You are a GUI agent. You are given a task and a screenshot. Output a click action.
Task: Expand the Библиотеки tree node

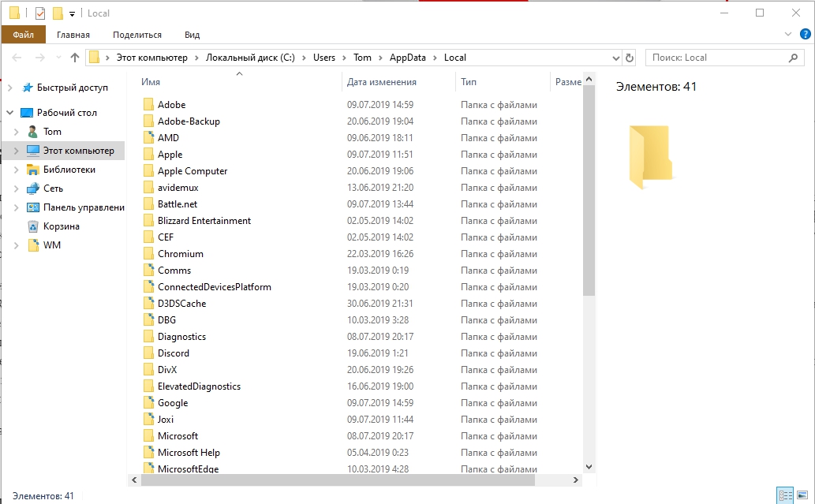pyautogui.click(x=17, y=170)
